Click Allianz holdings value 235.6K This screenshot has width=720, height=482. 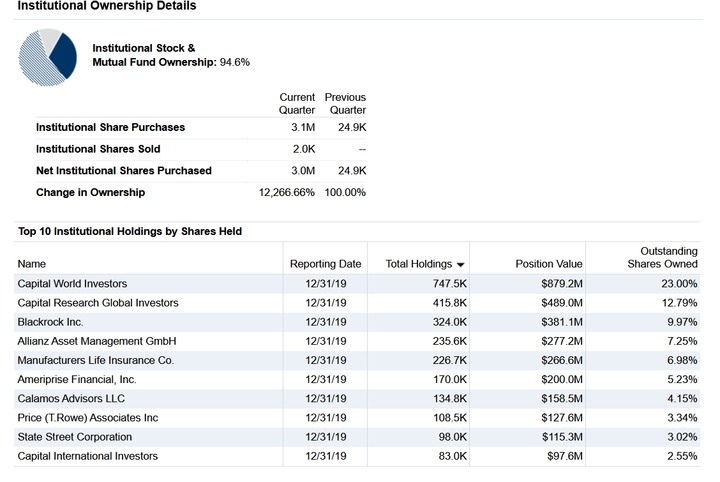pyautogui.click(x=450, y=341)
